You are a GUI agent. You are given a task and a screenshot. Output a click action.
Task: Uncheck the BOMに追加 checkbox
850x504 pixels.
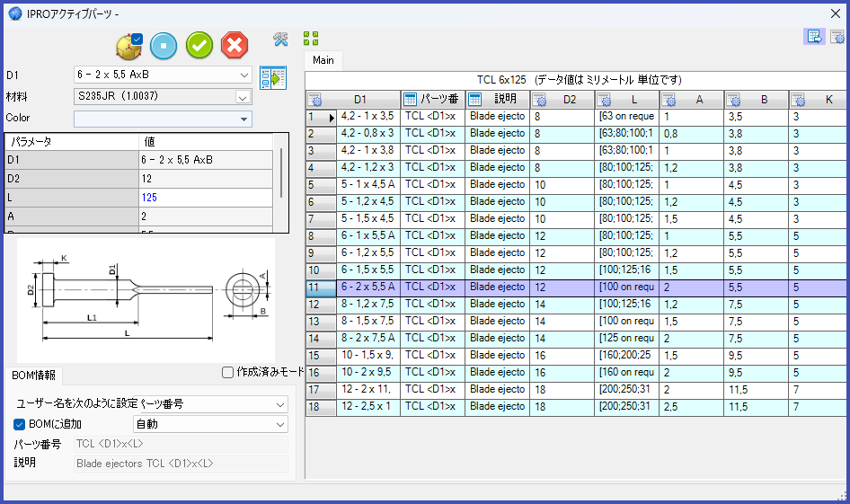(20, 424)
